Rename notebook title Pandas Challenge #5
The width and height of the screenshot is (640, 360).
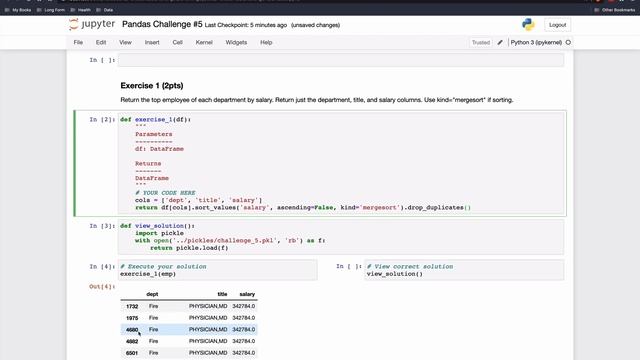point(162,24)
